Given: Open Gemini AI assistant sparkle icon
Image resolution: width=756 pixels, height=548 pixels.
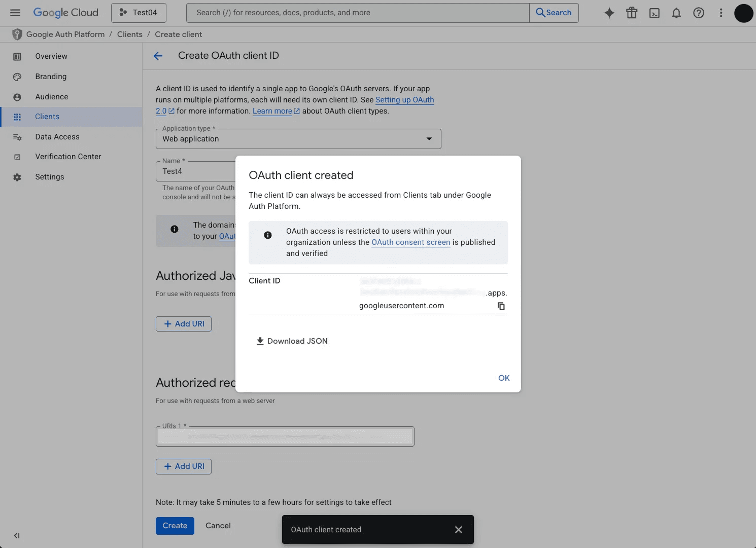Looking at the screenshot, I should point(609,13).
